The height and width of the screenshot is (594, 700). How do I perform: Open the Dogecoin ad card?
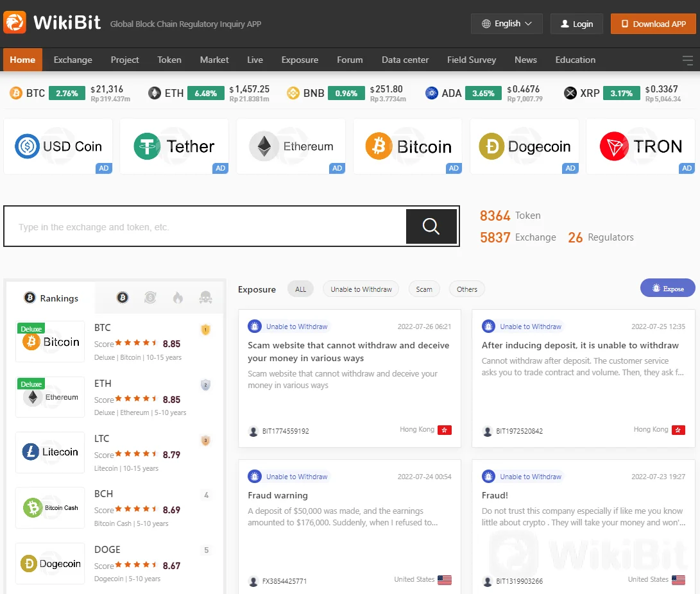point(524,146)
